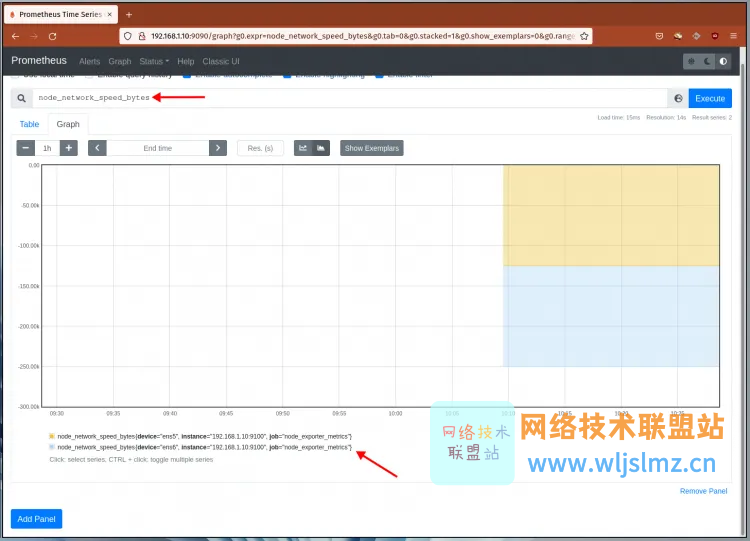The image size is (750, 541).
Task: Move end time backward with left chevron
Action: (x=97, y=148)
